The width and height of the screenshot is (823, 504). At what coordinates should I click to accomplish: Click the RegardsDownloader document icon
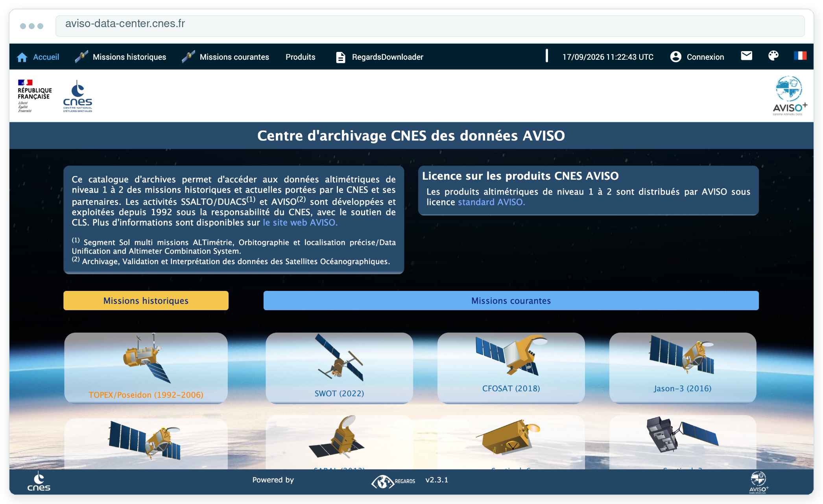pos(341,57)
